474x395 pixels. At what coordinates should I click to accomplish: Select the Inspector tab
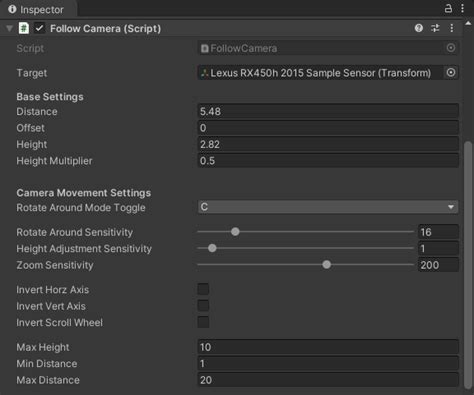pos(36,9)
